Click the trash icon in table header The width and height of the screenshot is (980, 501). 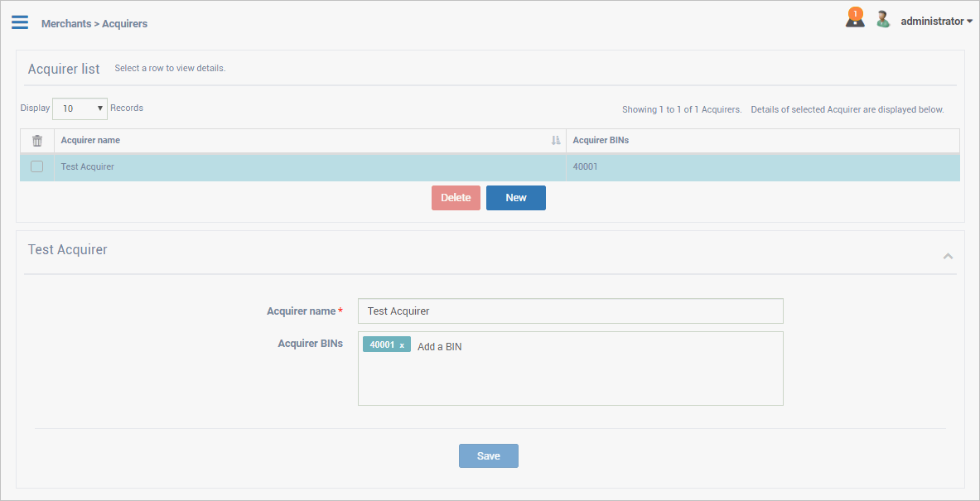(x=36, y=141)
